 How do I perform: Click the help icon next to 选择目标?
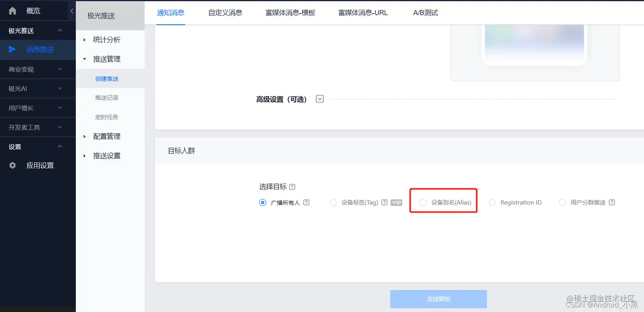coord(292,186)
